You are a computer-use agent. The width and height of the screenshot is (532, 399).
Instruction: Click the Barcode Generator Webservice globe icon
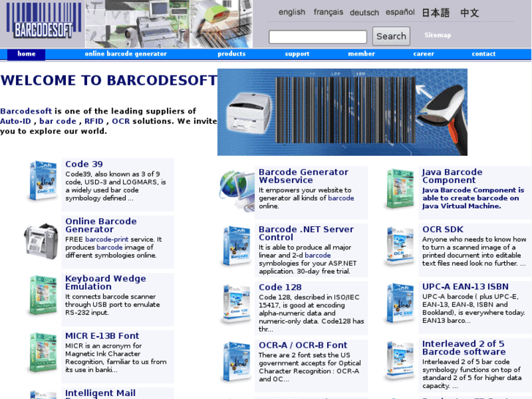[237, 191]
